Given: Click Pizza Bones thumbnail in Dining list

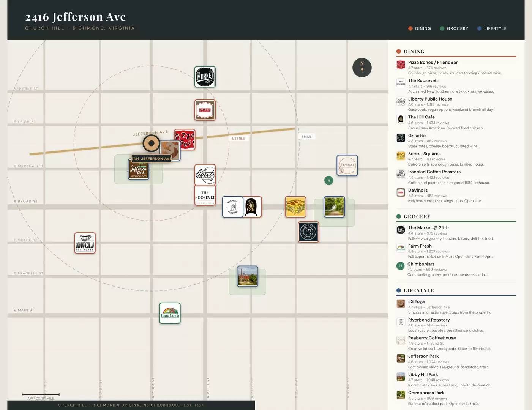Looking at the screenshot, I should pyautogui.click(x=401, y=65).
